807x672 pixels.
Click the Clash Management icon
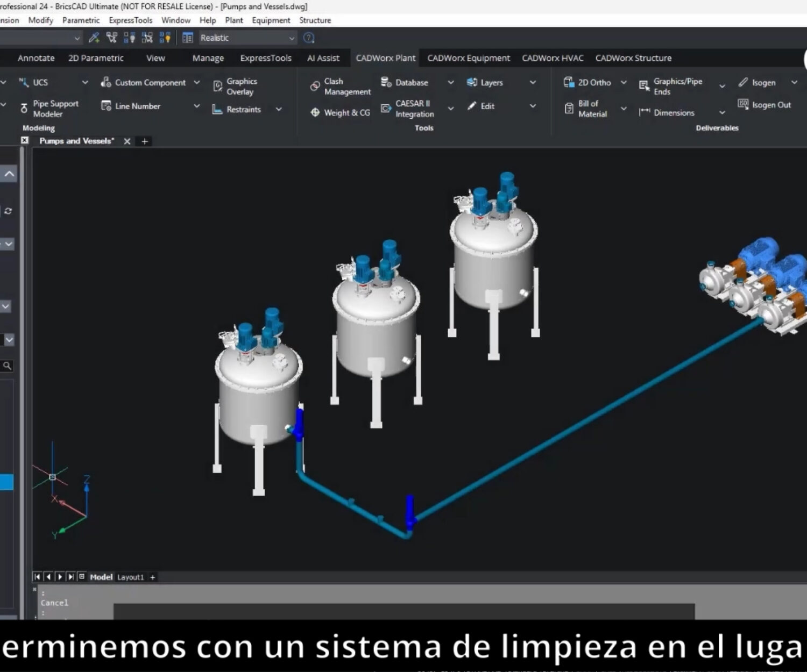[x=315, y=87]
